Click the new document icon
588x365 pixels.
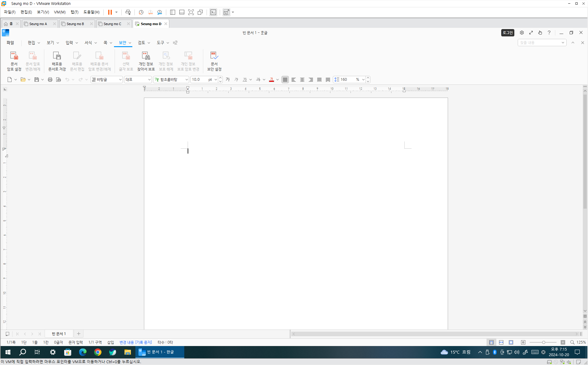coord(9,80)
